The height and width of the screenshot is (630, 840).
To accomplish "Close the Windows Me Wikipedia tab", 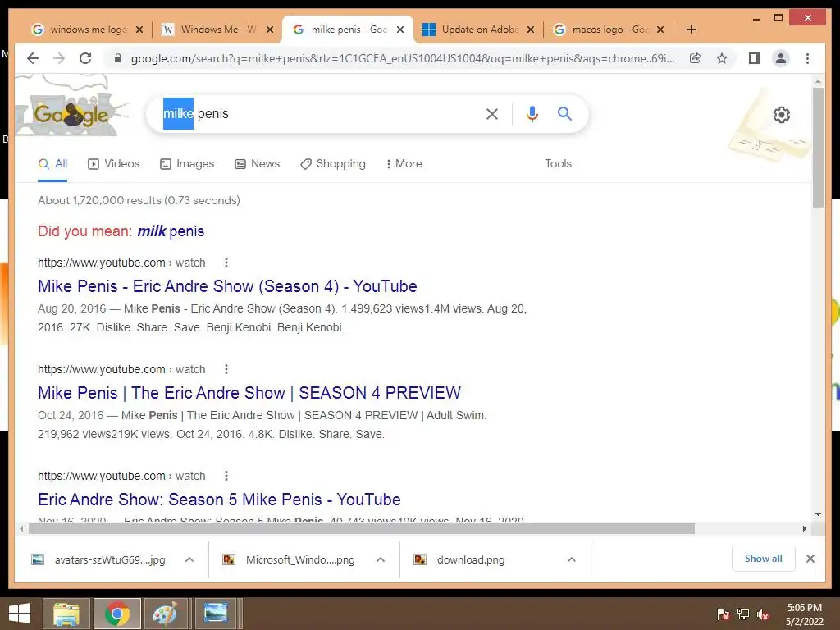I will (x=270, y=30).
